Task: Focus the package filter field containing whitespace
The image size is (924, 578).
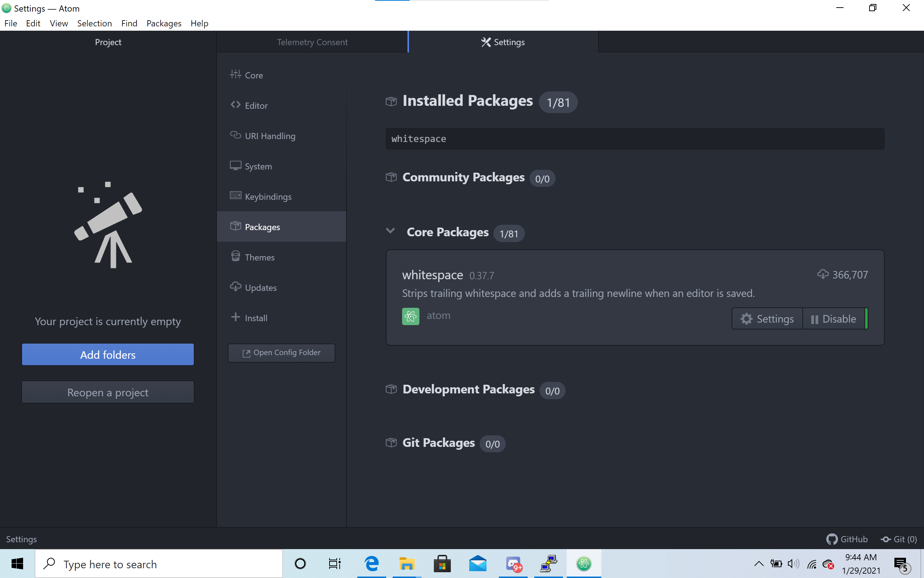Action: click(x=635, y=139)
